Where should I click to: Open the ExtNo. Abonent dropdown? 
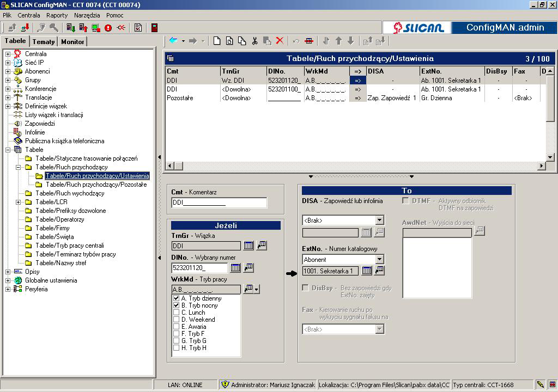[x=380, y=259]
